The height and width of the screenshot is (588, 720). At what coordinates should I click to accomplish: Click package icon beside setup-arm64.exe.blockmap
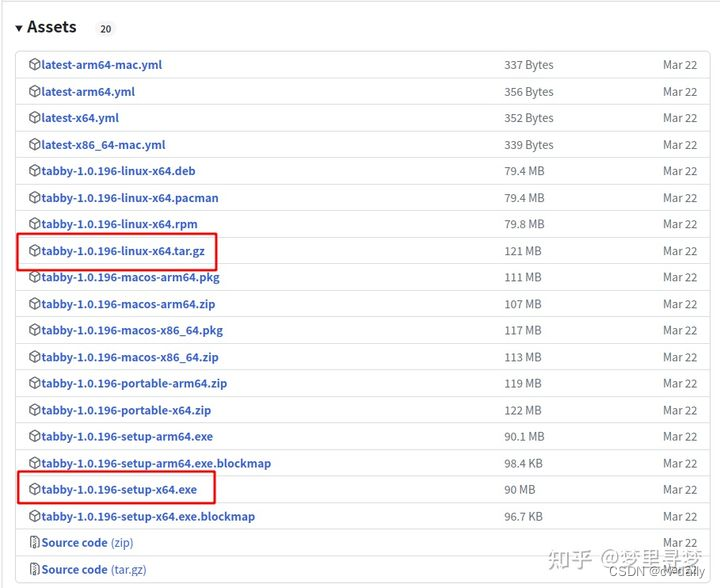pos(34,463)
